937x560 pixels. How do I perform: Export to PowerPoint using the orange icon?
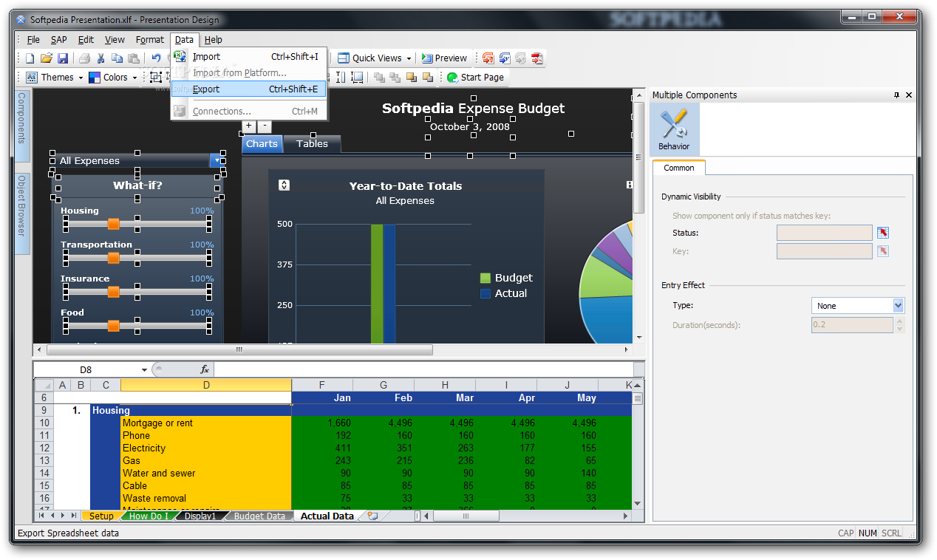point(488,58)
